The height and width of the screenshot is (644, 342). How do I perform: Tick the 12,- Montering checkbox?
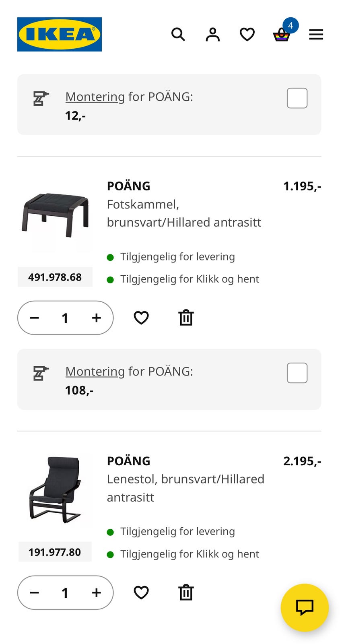297,98
